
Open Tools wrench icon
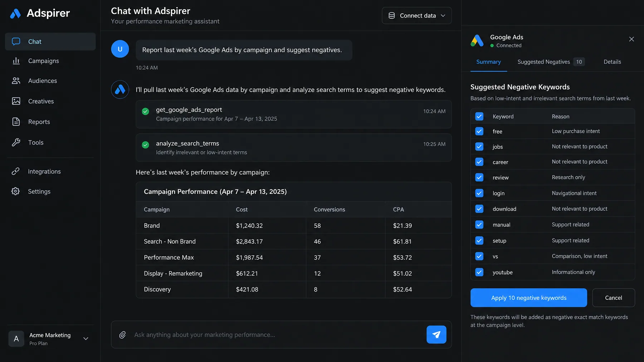coord(16,142)
